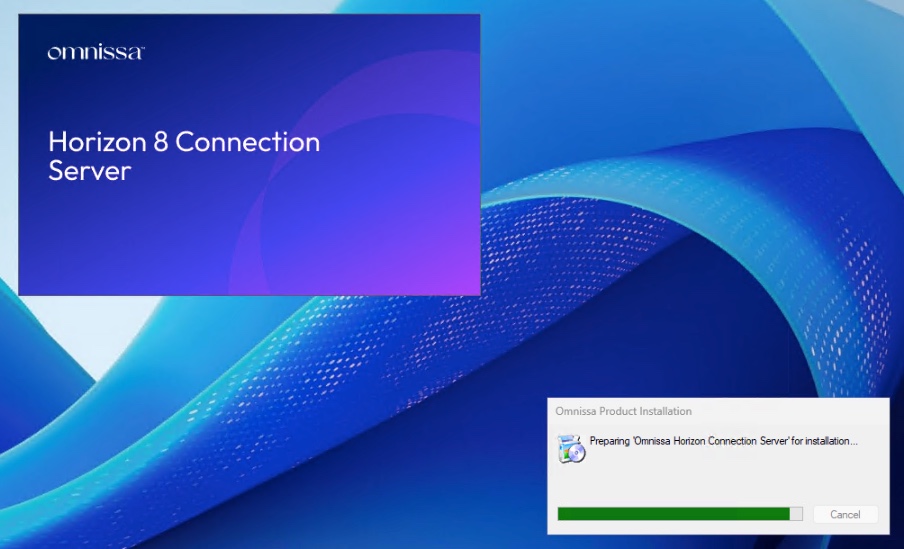904x549 pixels.
Task: Click the green installation progress bar
Action: (680, 514)
